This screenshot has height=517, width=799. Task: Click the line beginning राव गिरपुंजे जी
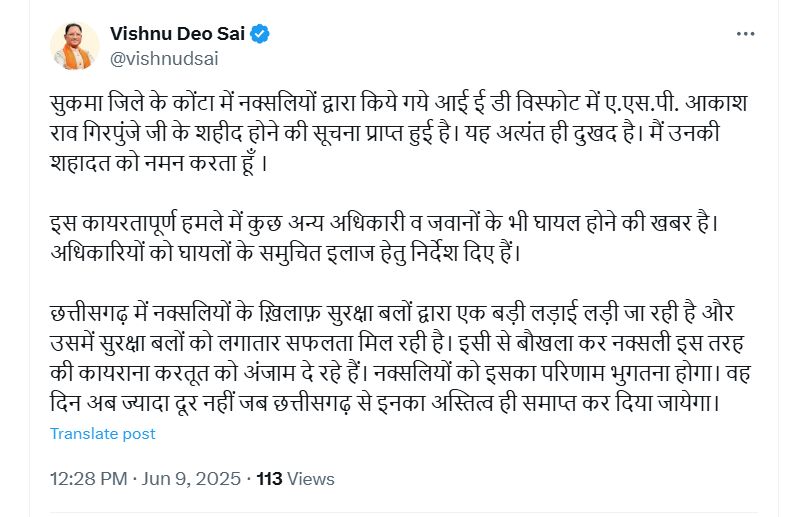pyautogui.click(x=385, y=133)
